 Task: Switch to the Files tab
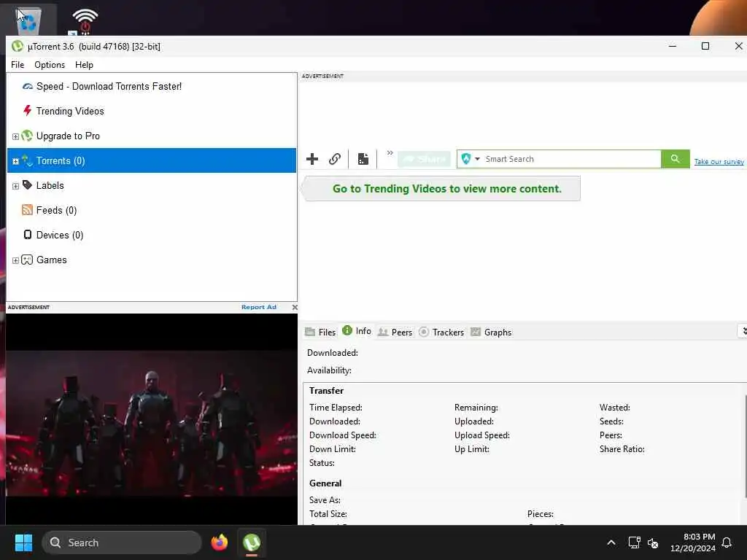coord(320,332)
